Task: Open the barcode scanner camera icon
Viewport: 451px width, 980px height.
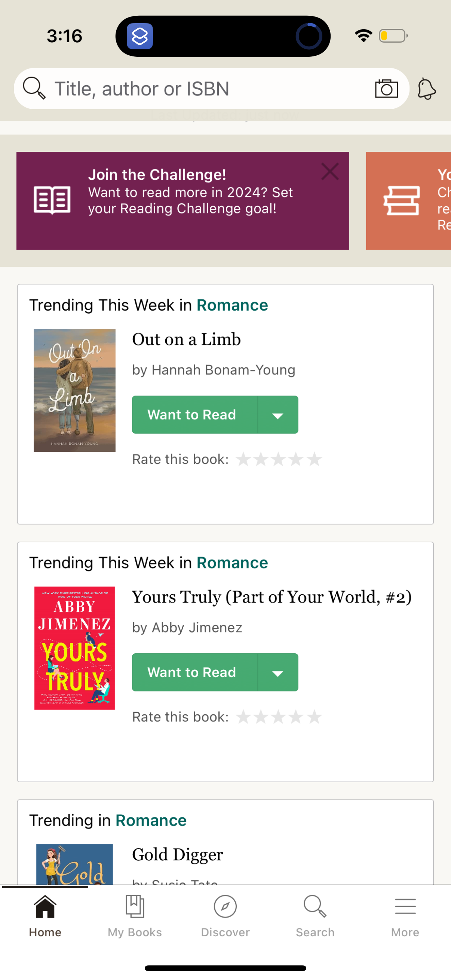Action: pyautogui.click(x=386, y=88)
